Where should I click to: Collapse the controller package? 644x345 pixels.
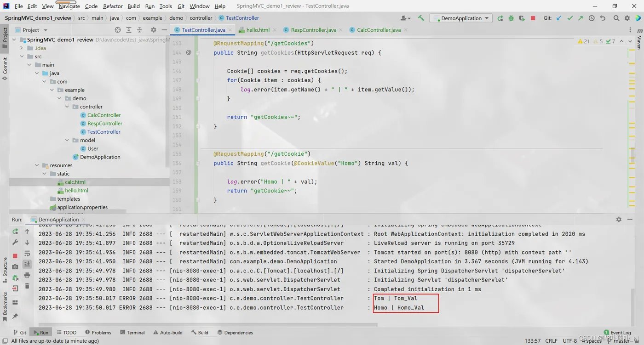click(x=67, y=107)
